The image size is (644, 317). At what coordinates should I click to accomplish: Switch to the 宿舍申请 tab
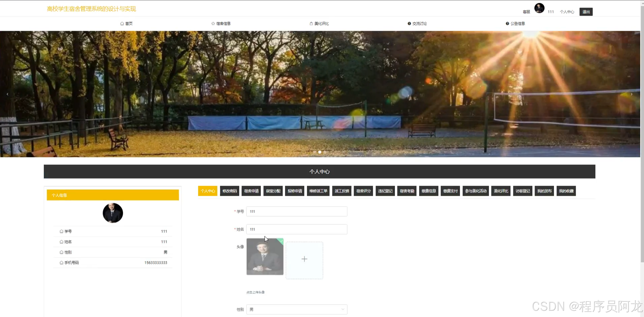(251, 191)
